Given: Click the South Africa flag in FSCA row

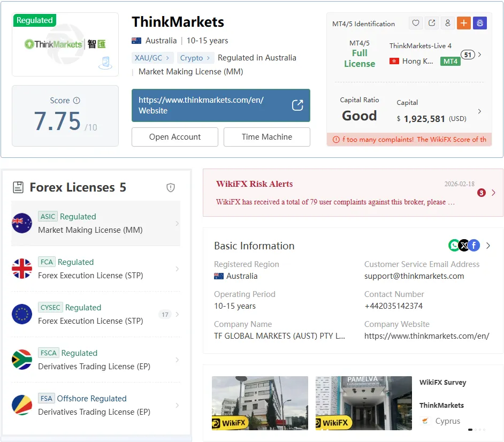Looking at the screenshot, I should (22, 360).
